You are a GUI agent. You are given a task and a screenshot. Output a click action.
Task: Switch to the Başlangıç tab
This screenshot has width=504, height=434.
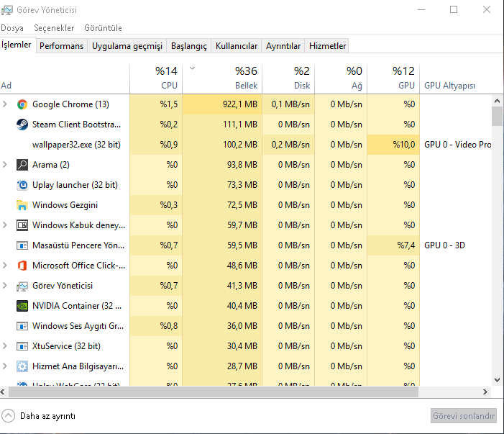click(189, 46)
